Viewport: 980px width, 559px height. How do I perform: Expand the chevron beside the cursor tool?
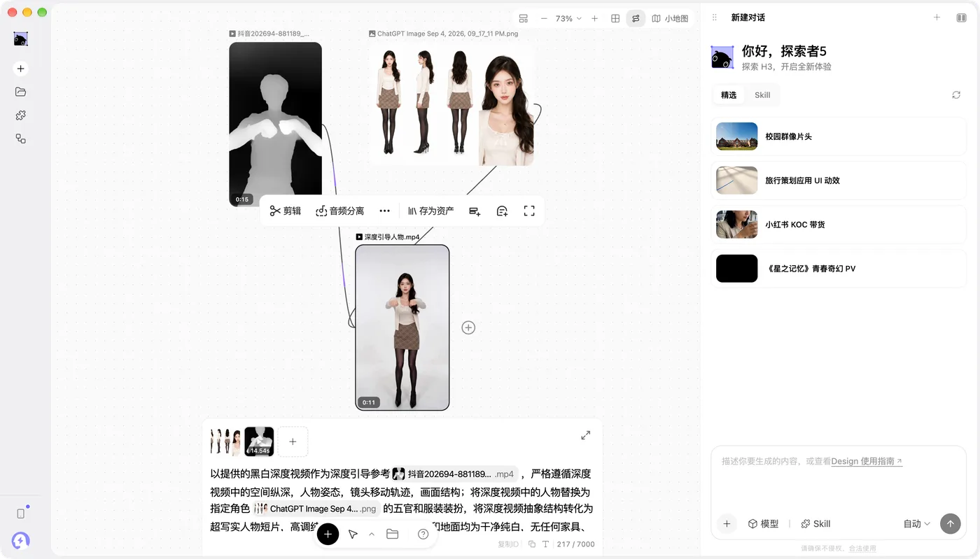[372, 535]
